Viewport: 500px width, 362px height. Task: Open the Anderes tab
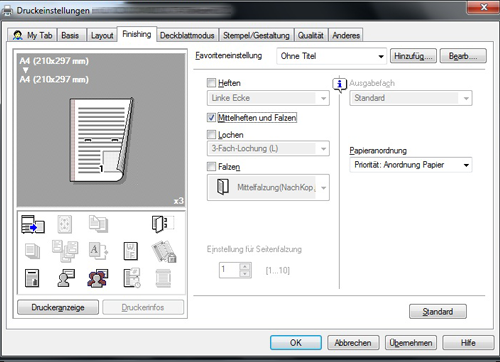coord(346,35)
